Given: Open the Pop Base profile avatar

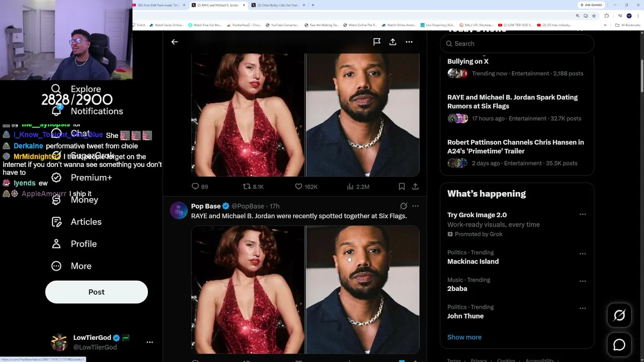Looking at the screenshot, I should tap(179, 210).
